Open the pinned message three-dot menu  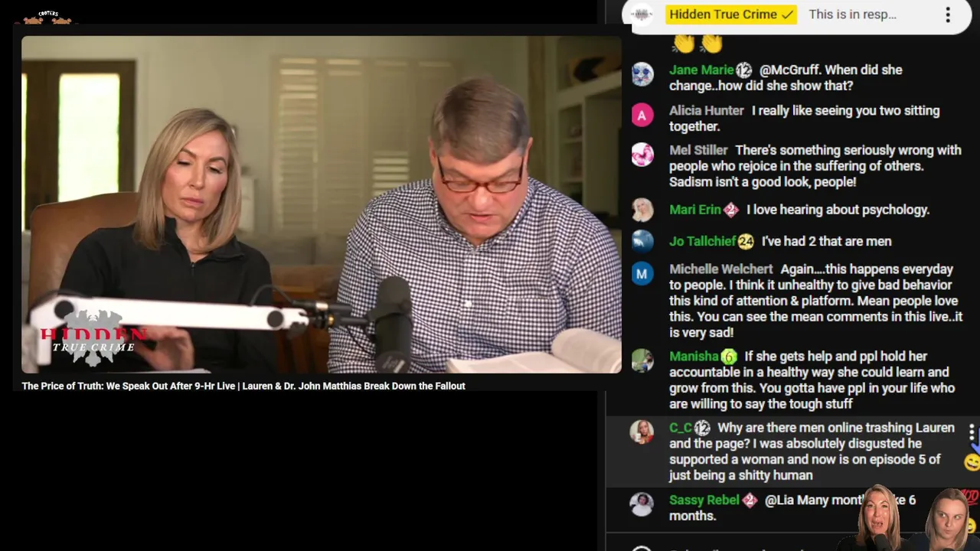coord(948,15)
